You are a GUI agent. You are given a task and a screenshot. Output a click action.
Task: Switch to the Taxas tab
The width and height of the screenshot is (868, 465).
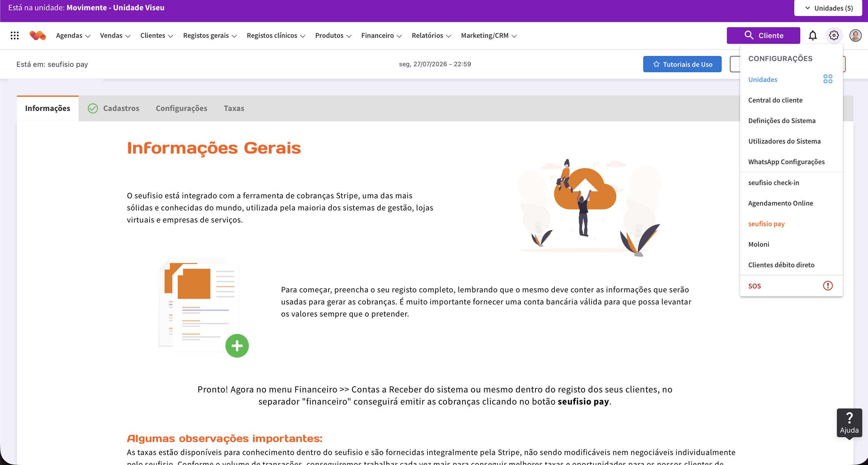tap(234, 108)
